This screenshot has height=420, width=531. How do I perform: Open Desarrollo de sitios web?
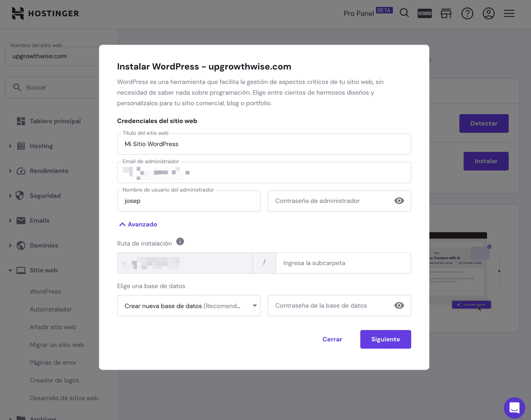coord(64,398)
